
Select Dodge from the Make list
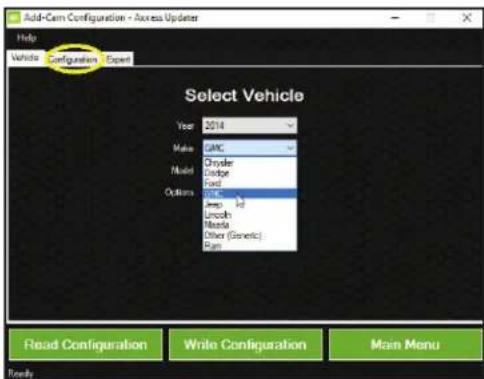click(x=249, y=173)
